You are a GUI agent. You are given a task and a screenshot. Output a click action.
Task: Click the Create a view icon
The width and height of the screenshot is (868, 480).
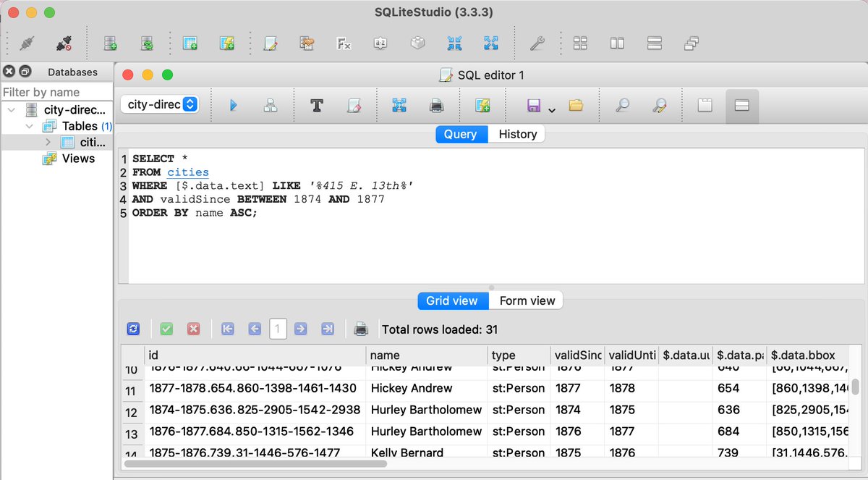(227, 43)
